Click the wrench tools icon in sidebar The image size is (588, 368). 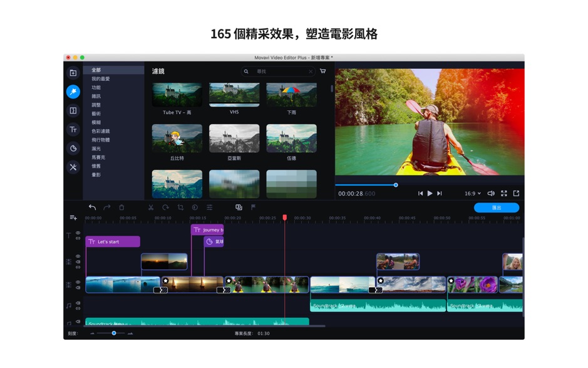(x=72, y=167)
